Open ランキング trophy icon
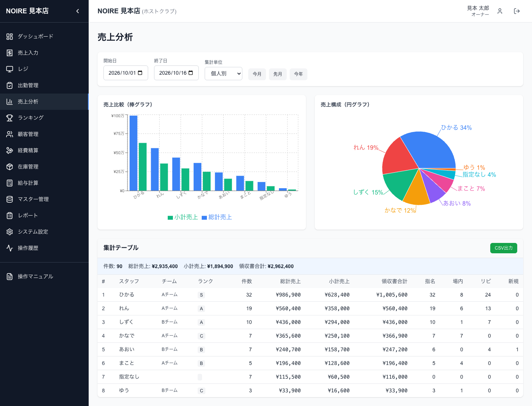 [x=10, y=118]
